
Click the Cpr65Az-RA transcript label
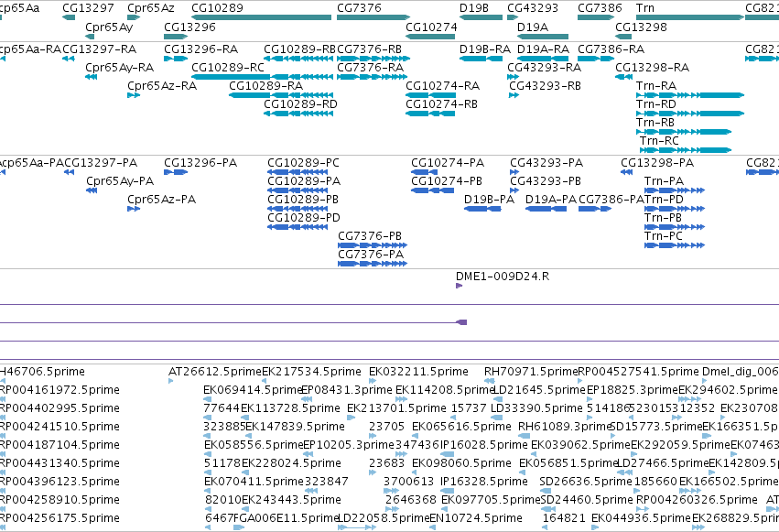162,86
